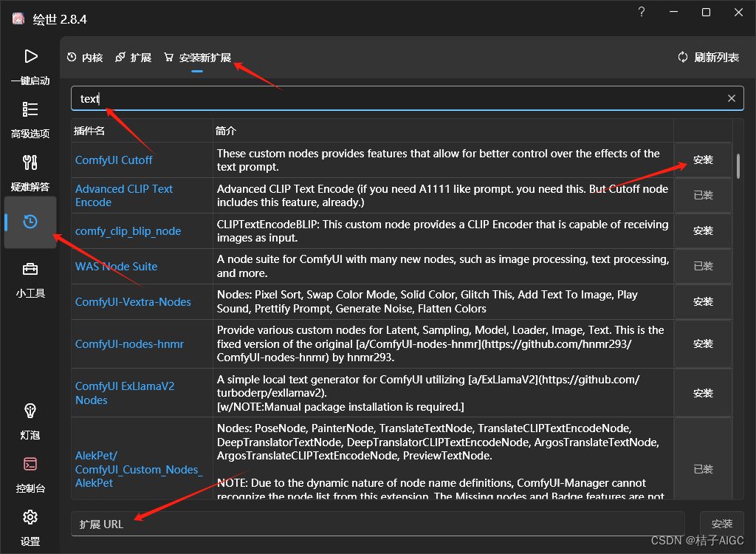
Task: Switch to the 内核 tab
Action: (86, 58)
